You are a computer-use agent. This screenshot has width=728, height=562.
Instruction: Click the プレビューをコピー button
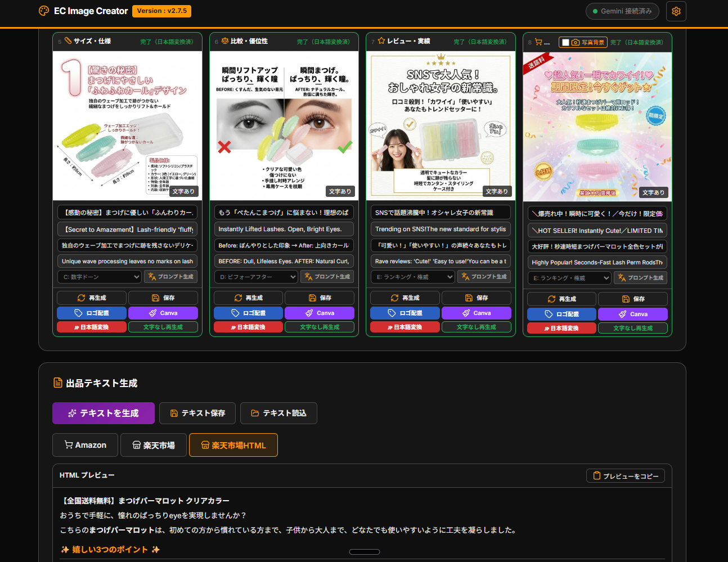625,475
